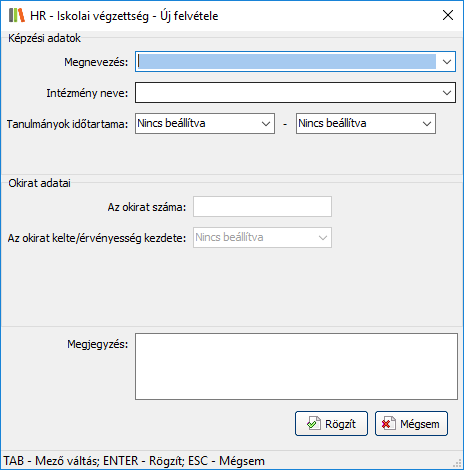The height and width of the screenshot is (470, 464).
Task: Click the Az okirat száma input field
Action: (x=262, y=207)
